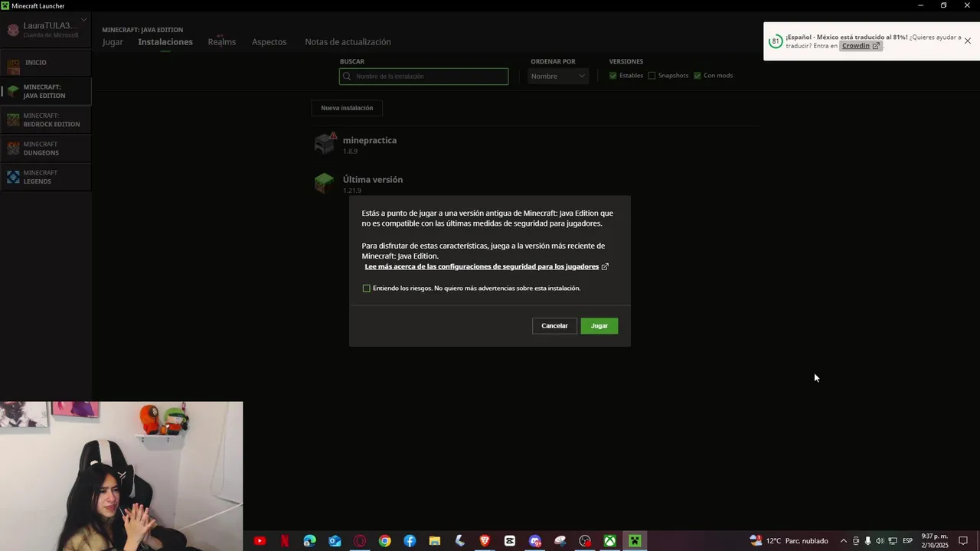Open Facebook from the taskbar
Screen dimensions: 980x551
[x=410, y=541]
